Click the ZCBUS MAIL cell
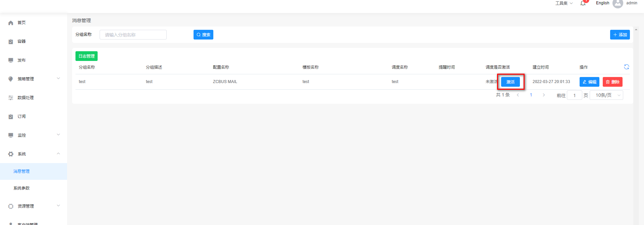This screenshot has width=644, height=225. [225, 82]
